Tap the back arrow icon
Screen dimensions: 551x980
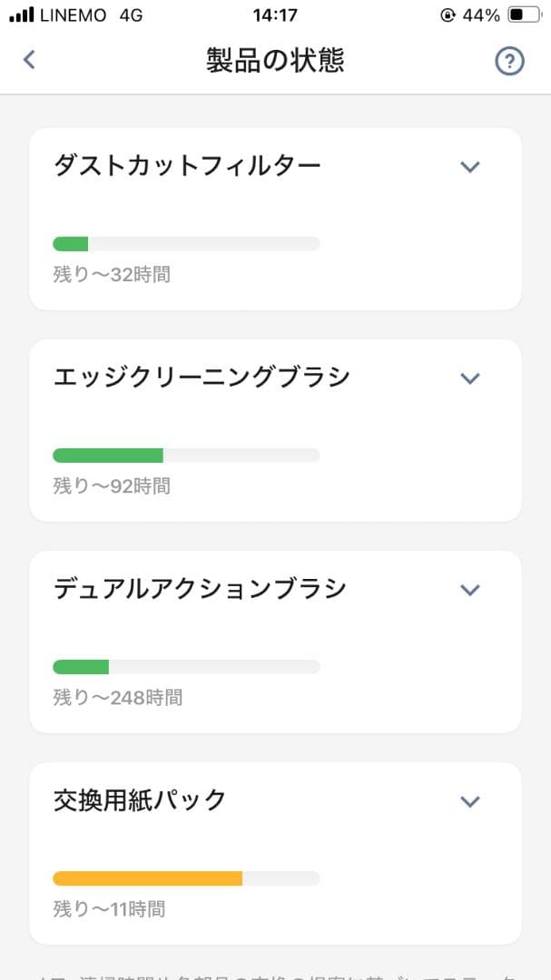tap(29, 61)
